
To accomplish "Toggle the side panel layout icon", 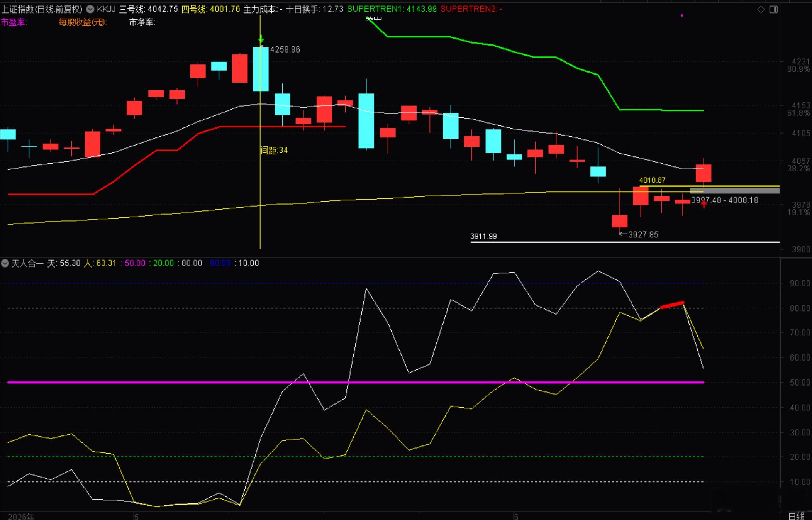I will pos(773,9).
